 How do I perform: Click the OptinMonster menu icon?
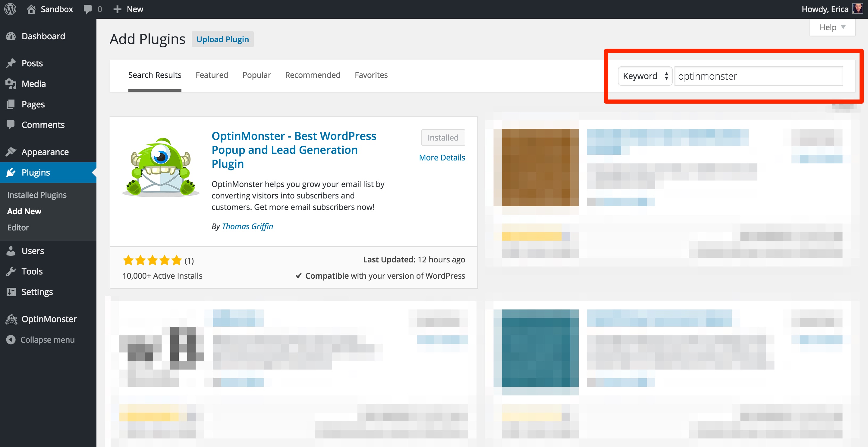[11, 319]
